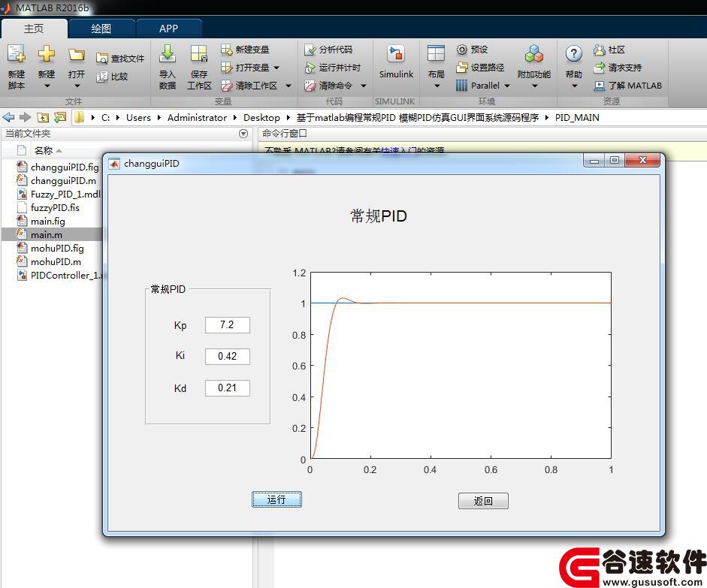This screenshot has width=707, height=588.
Task: Expand the Help (帮助) dropdown arrow
Action: tap(574, 86)
